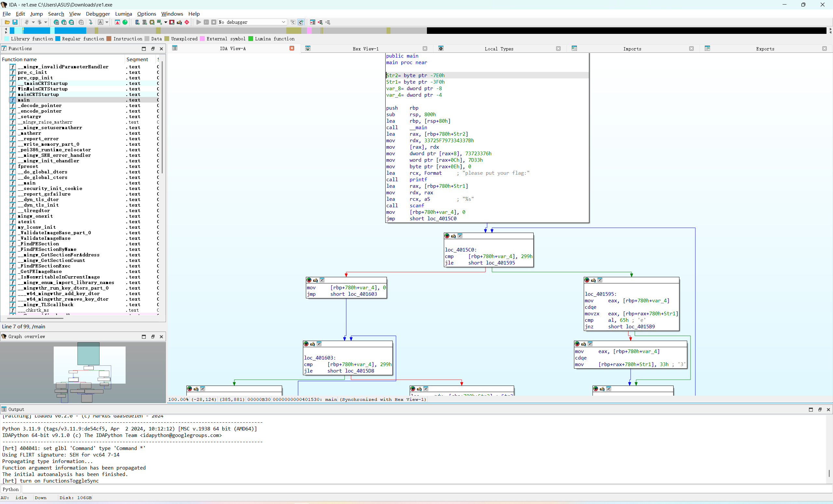The image size is (833, 504).
Task: Expand back-navigation history dropdown arrow
Action: point(33,22)
